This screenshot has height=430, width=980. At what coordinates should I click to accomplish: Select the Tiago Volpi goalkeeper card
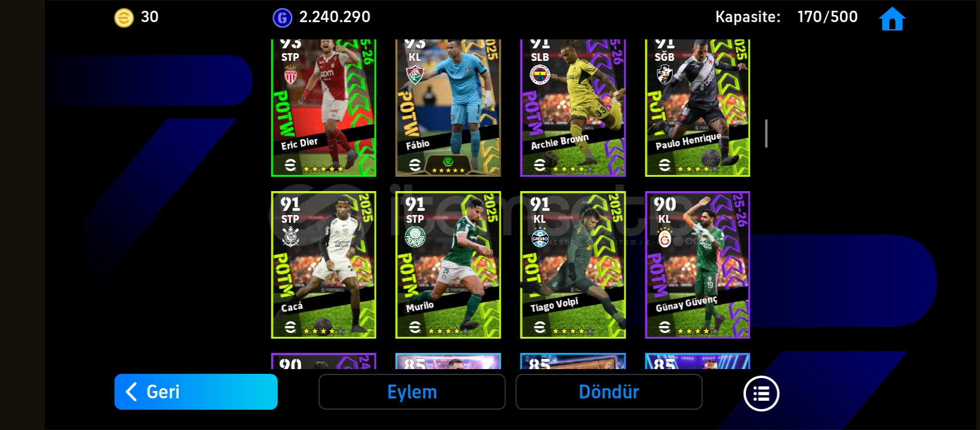[573, 265]
